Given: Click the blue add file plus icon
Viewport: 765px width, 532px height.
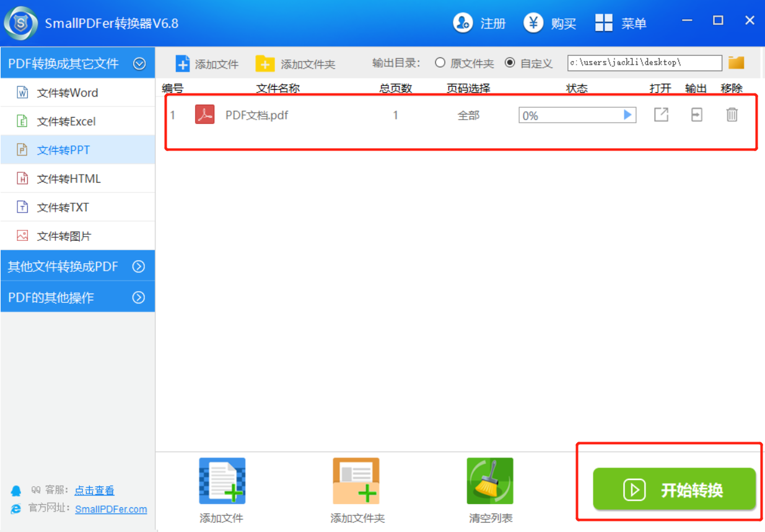Looking at the screenshot, I should 183,64.
